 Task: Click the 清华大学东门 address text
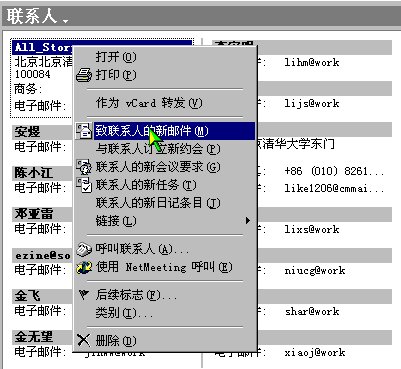point(298,144)
